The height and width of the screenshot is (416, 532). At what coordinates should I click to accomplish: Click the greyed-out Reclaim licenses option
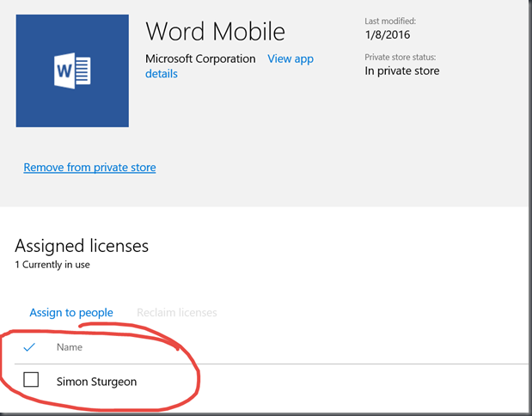[177, 313]
